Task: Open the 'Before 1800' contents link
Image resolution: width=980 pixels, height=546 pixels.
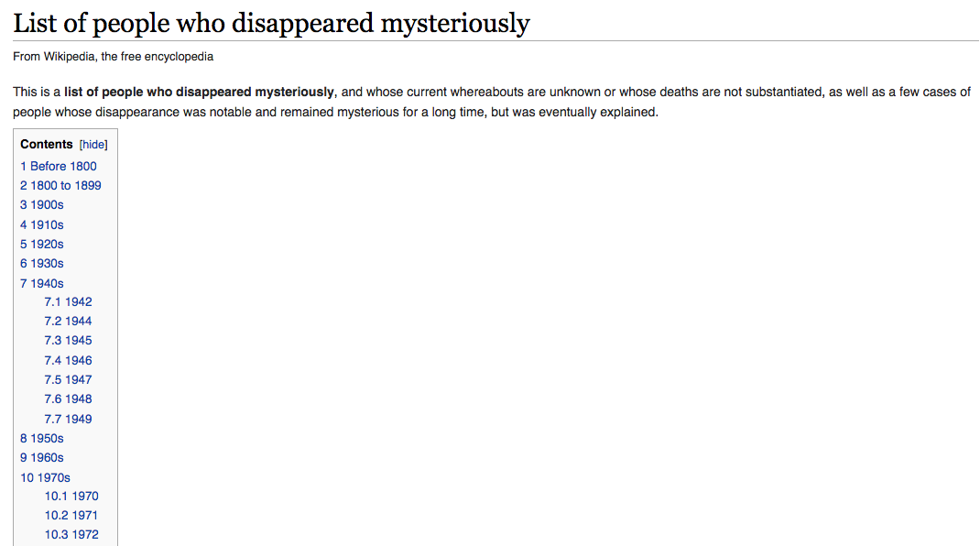Action: 58,167
